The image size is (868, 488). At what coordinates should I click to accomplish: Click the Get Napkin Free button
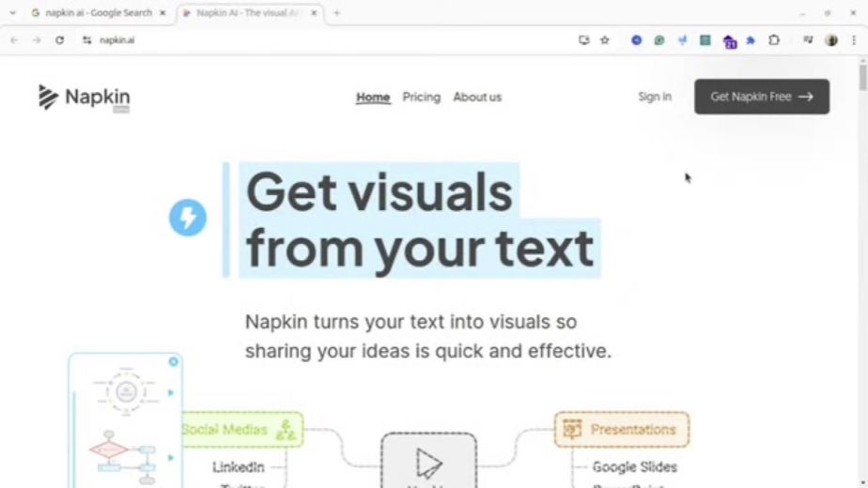(762, 97)
